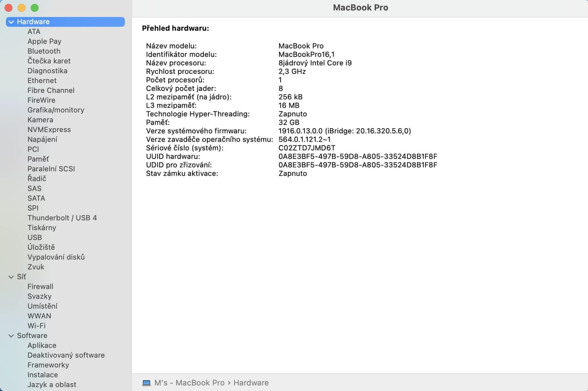
Task: Click the model identifier MacBookPro16,1
Action: click(306, 55)
